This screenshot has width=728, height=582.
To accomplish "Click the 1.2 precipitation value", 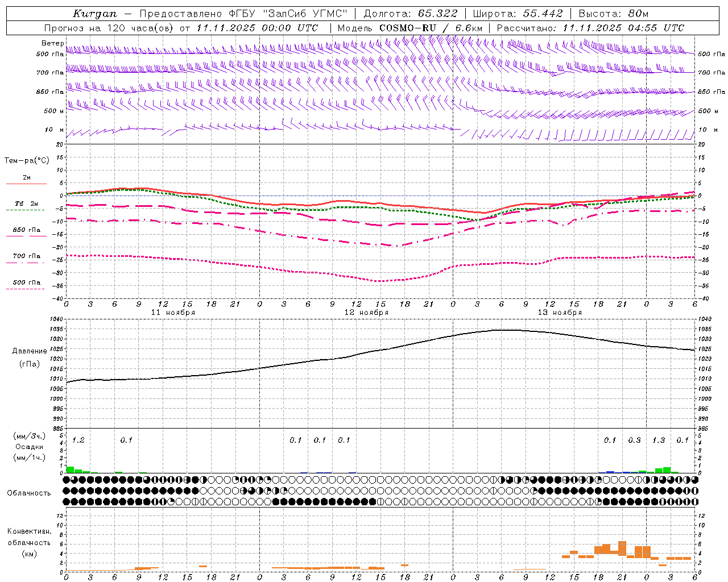I will (x=78, y=440).
